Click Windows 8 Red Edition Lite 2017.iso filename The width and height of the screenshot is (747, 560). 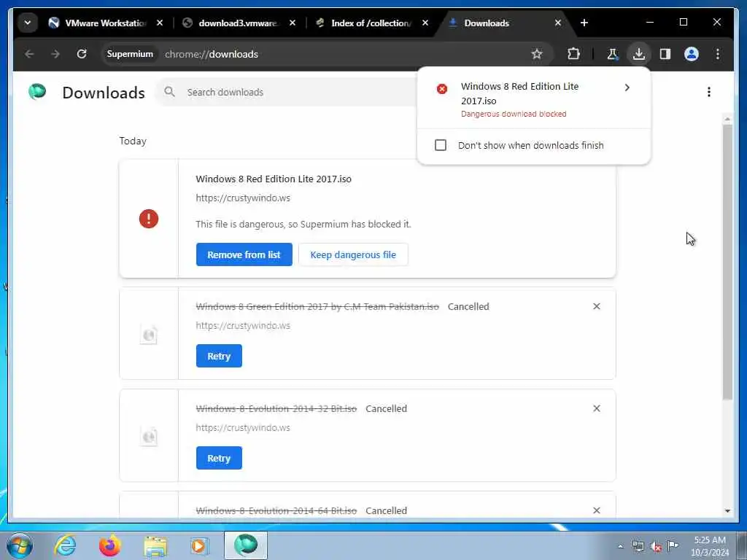coord(274,179)
